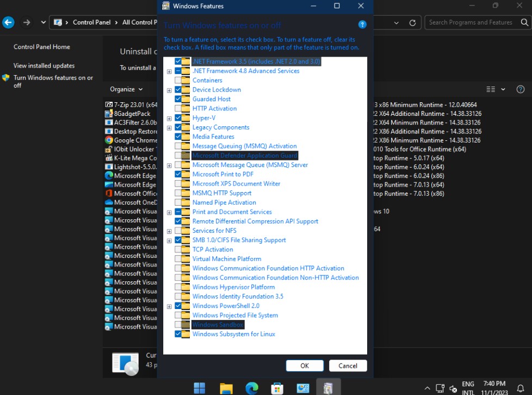Uncheck .NET Framework 3.5 checkbox
Viewport: 532px width, 395px height.
[x=178, y=61]
